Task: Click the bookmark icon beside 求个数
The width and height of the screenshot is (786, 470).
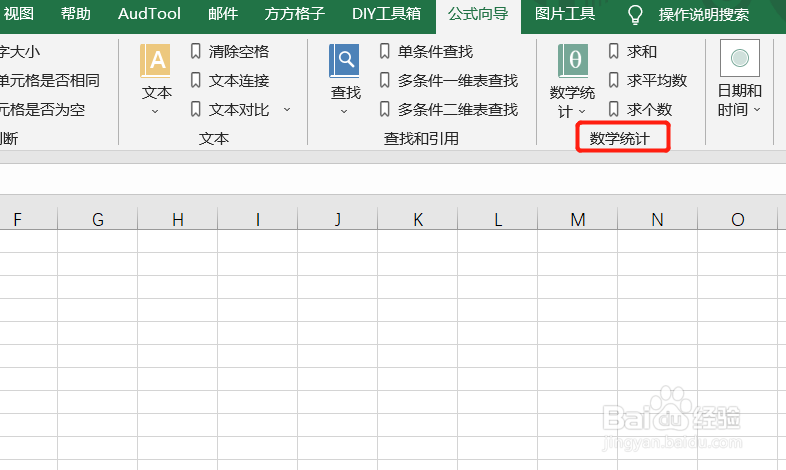Action: 614,109
